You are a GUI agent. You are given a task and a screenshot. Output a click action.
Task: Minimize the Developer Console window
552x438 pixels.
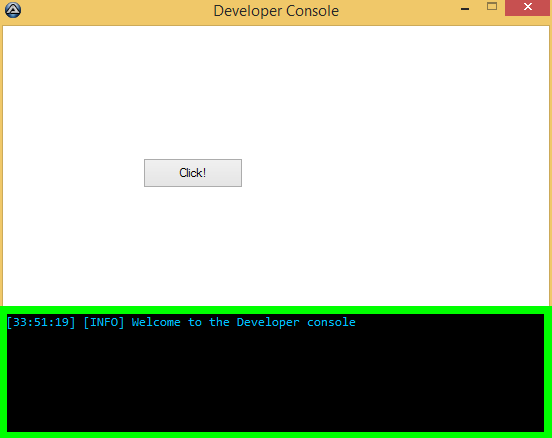tap(465, 8)
